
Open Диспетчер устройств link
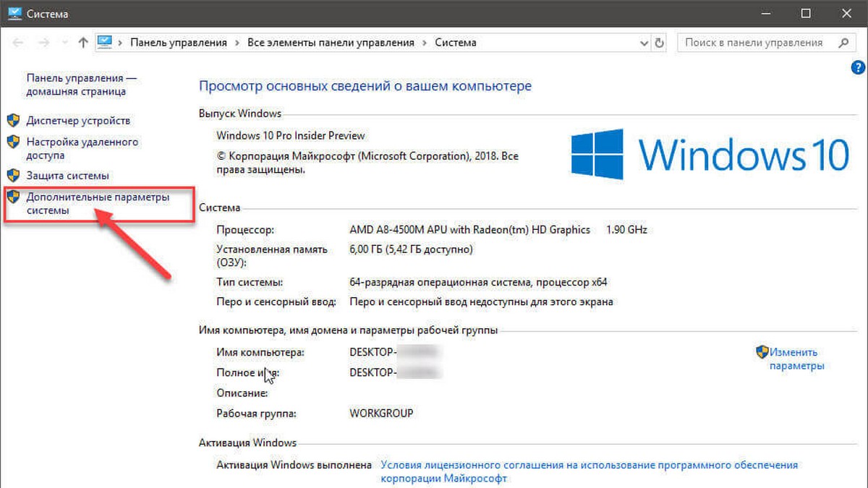click(78, 121)
